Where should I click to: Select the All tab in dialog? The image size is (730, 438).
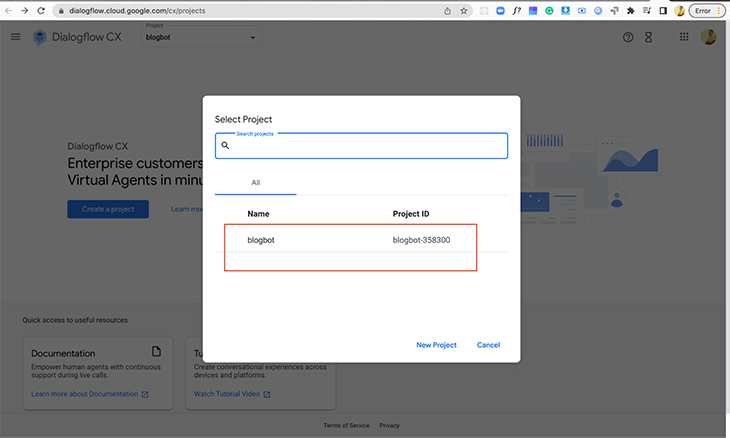(255, 183)
